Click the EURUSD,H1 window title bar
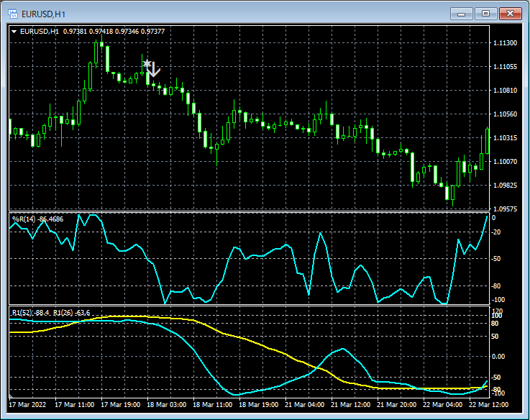This screenshot has width=530, height=420. 216,13
